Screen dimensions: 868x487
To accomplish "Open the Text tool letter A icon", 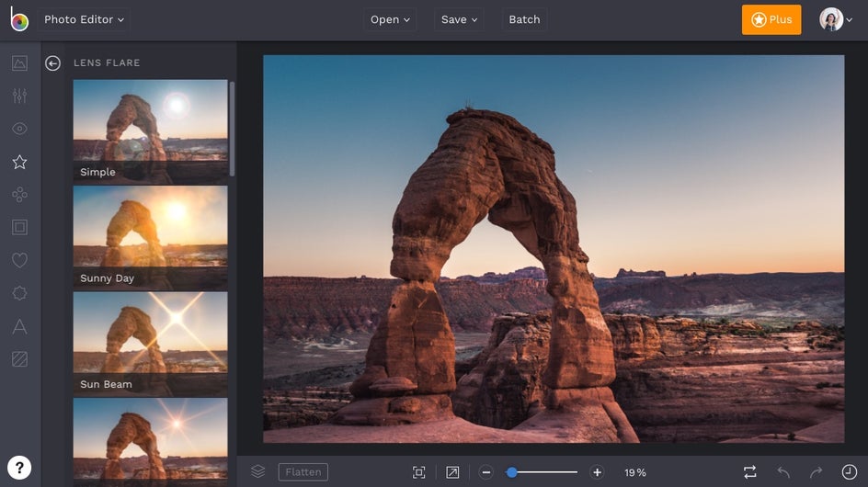I will [19, 326].
